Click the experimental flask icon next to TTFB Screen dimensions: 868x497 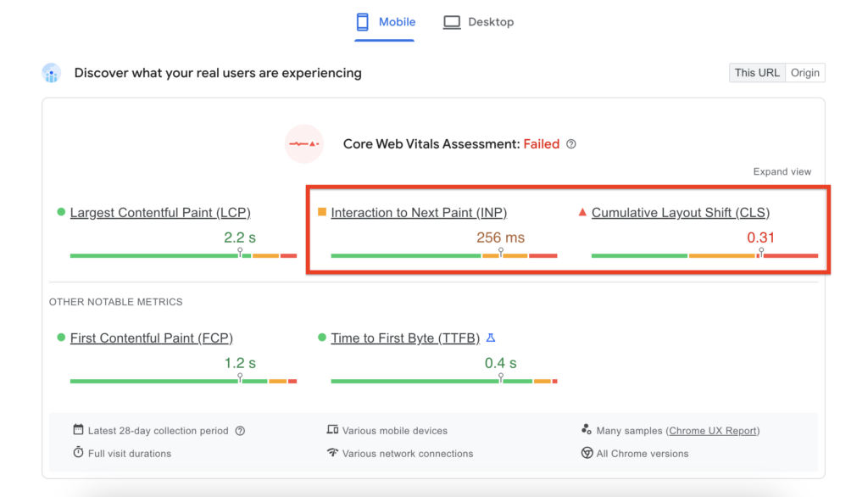click(x=491, y=337)
